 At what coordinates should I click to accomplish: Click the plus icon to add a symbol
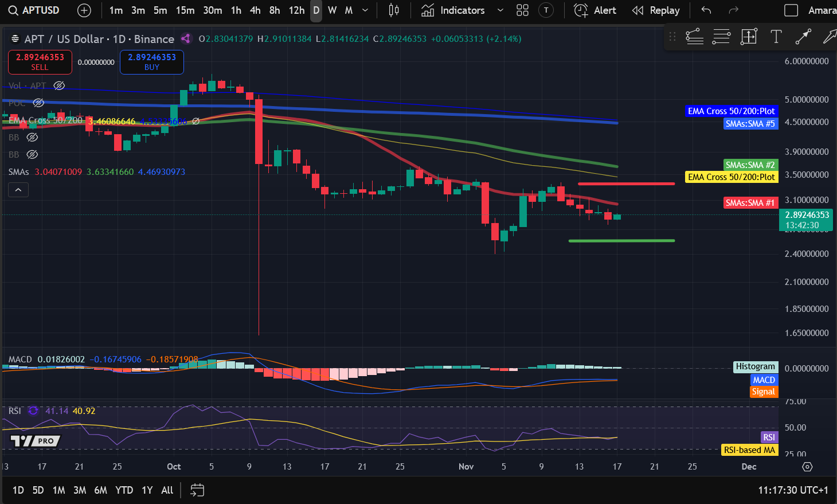tap(84, 10)
